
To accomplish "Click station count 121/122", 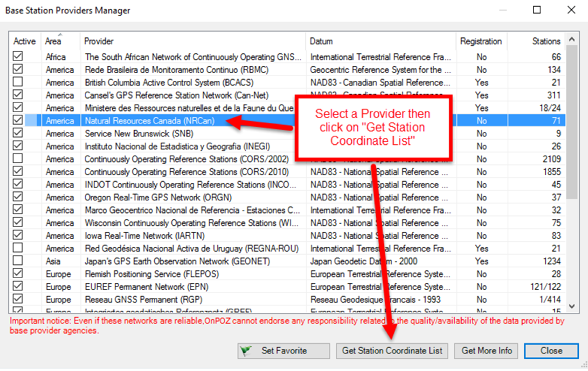I will tap(546, 287).
